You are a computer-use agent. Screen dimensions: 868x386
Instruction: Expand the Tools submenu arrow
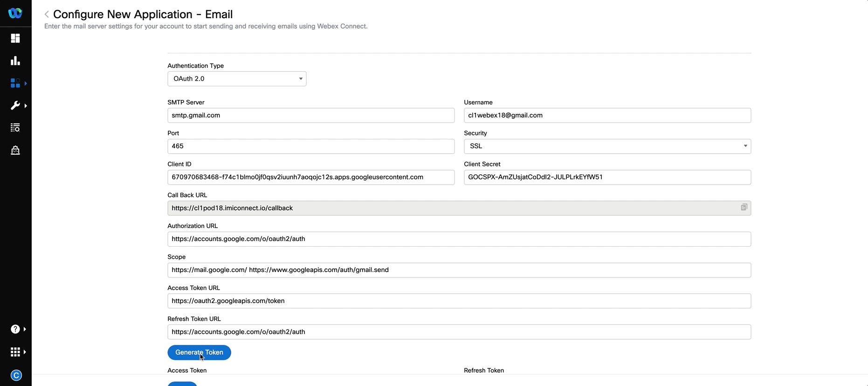click(25, 106)
